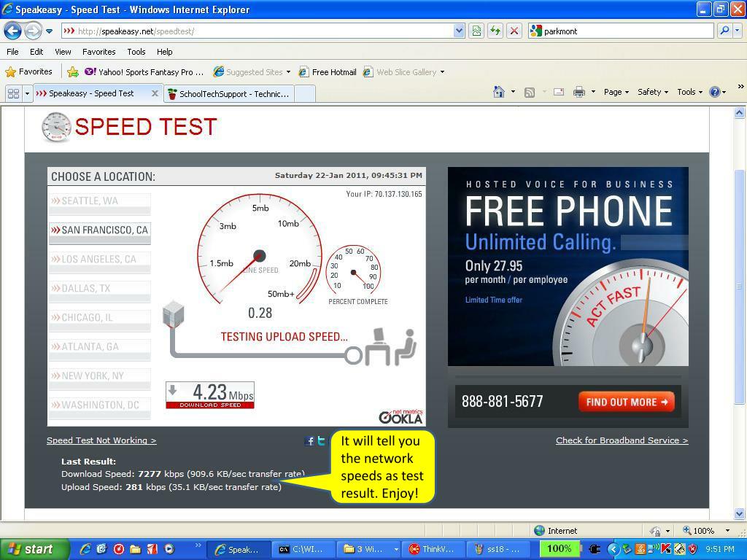Open the Tools menu in menu bar
747x560 pixels.
click(136, 52)
